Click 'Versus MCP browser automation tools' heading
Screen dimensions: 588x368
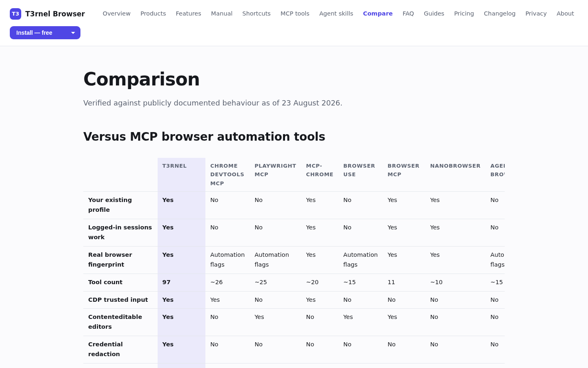point(204,137)
